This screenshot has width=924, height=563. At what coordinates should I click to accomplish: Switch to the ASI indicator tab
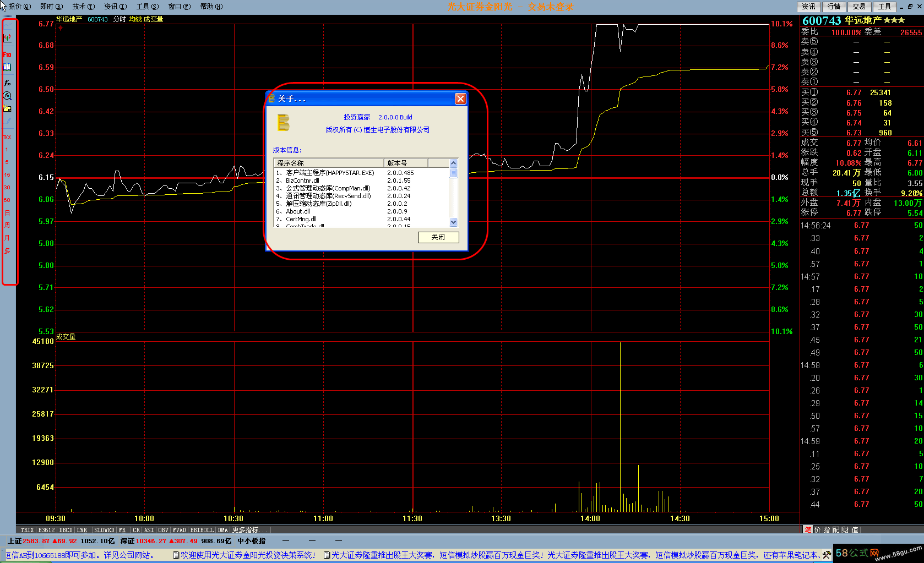click(149, 530)
